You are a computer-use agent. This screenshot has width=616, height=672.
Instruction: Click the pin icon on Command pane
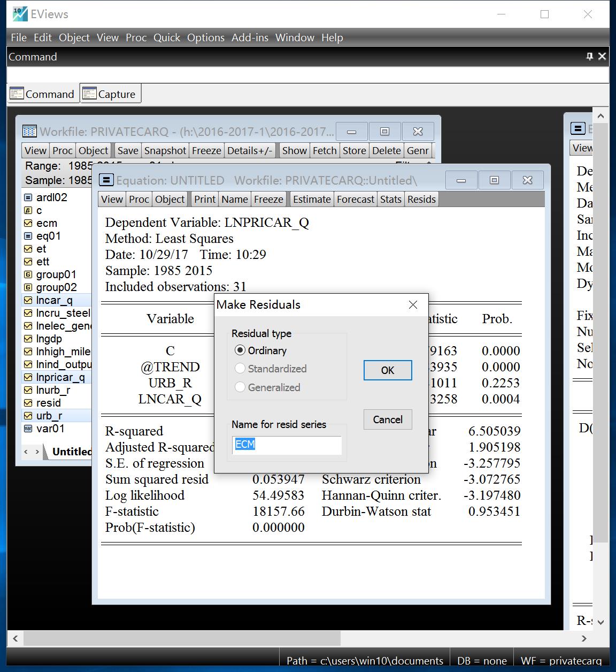coord(590,56)
